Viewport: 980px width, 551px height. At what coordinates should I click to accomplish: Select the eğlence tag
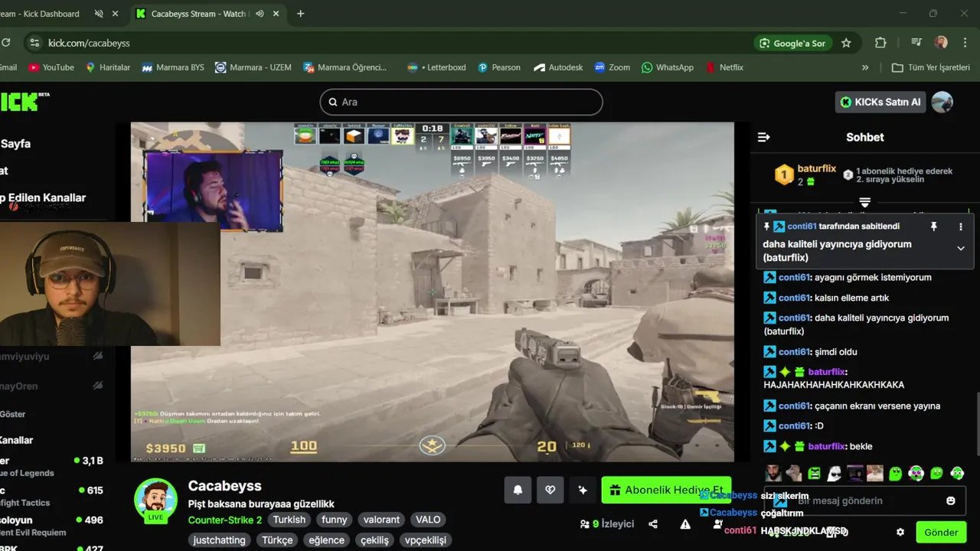(327, 540)
